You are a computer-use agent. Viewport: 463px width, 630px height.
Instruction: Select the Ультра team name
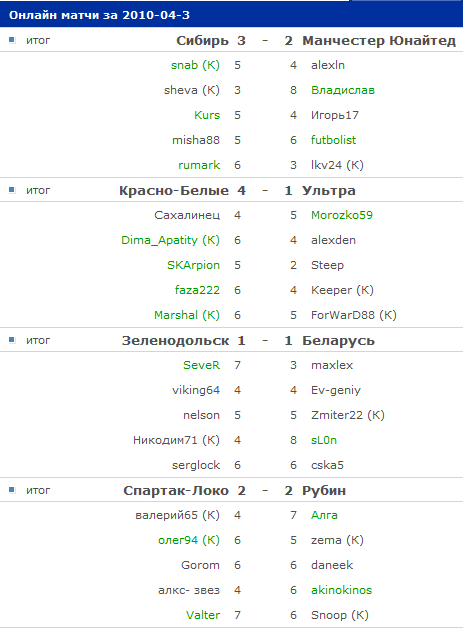tap(329, 191)
